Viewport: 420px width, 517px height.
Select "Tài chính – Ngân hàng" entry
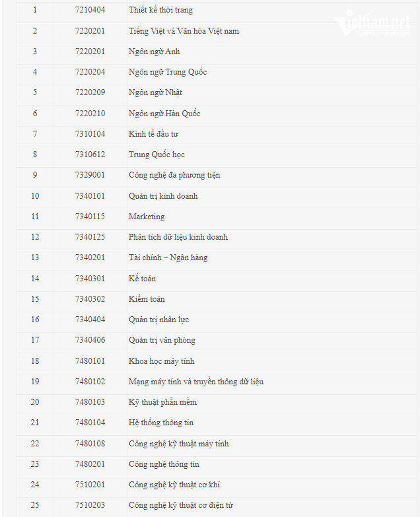(168, 258)
